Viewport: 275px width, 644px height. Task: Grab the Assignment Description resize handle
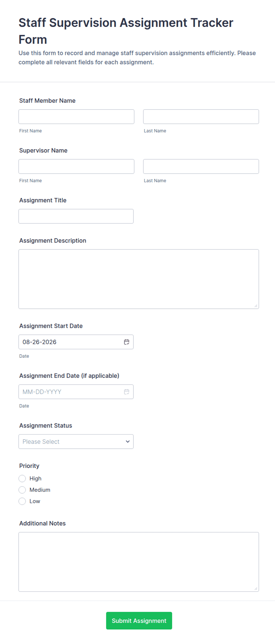[256, 306]
